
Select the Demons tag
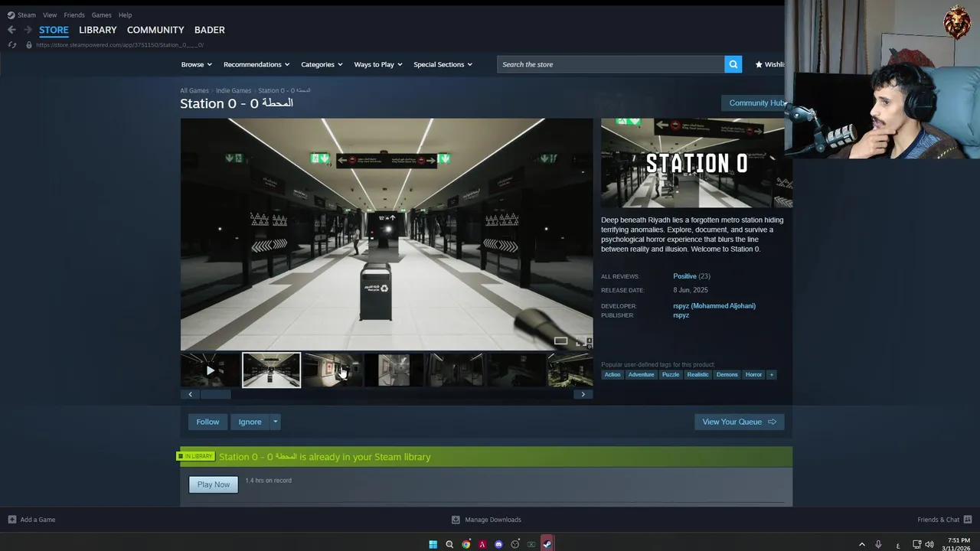pyautogui.click(x=727, y=374)
